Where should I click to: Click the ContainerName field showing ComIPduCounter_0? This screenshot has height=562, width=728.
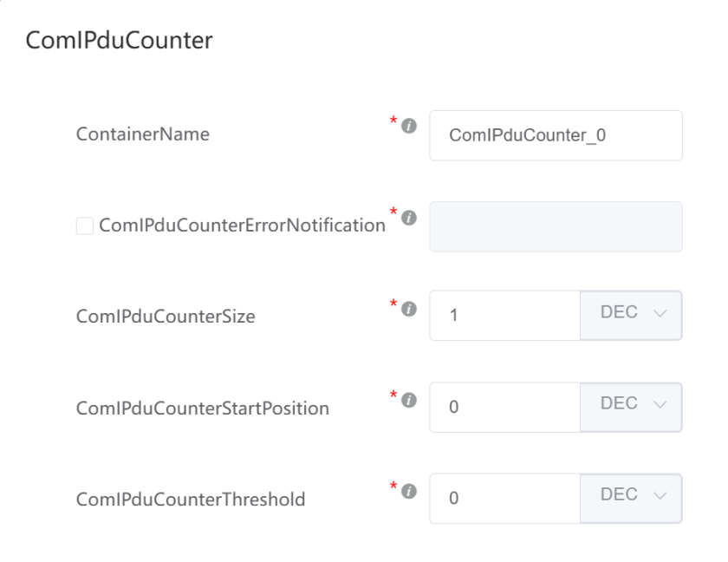(556, 135)
